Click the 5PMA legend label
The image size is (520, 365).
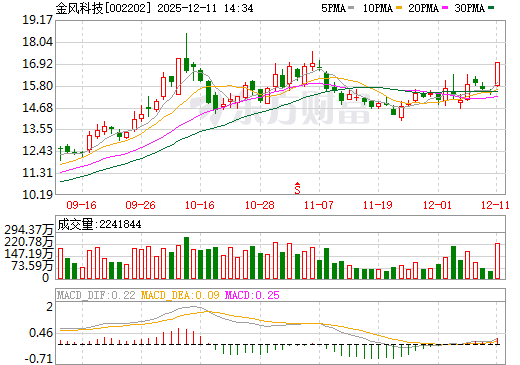tap(333, 8)
